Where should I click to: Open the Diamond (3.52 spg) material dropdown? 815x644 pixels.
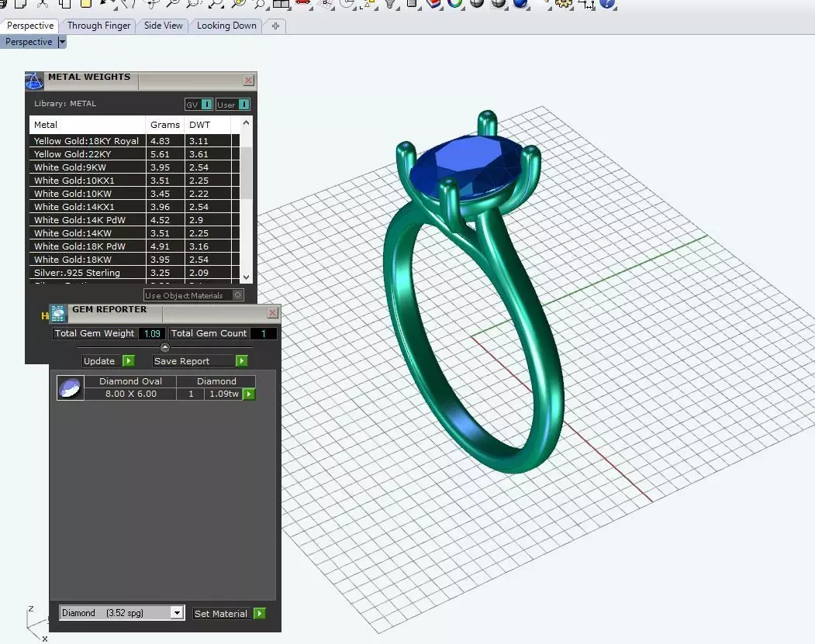[178, 613]
